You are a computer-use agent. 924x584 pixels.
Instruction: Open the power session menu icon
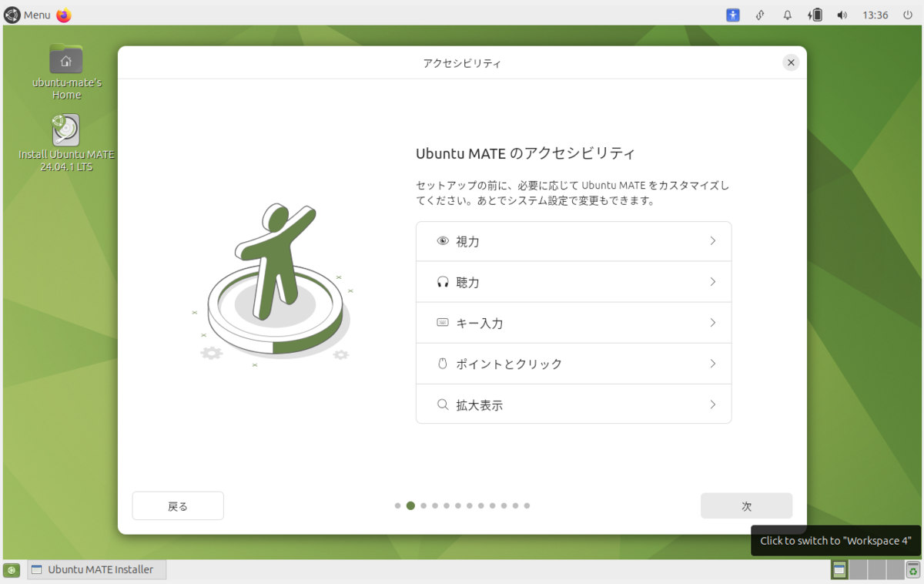(908, 15)
